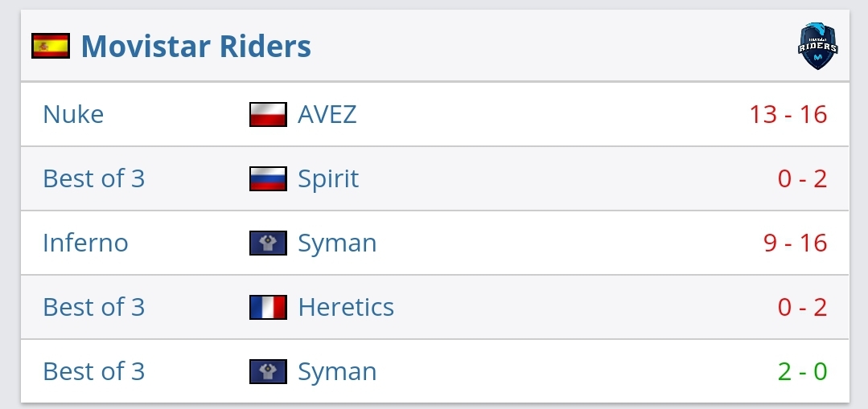Click the Nuke map label

point(73,114)
